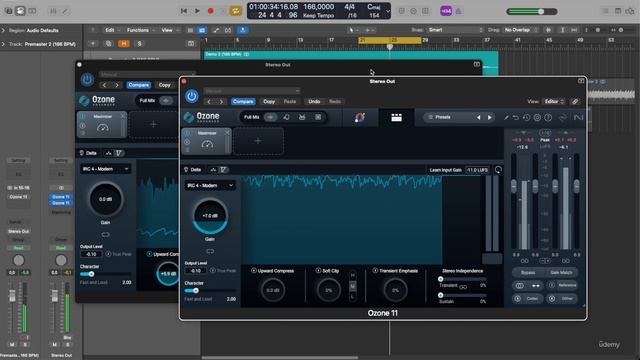640x360 pixels.
Task: Open the Ozone help question-mark icon
Action: [548, 118]
